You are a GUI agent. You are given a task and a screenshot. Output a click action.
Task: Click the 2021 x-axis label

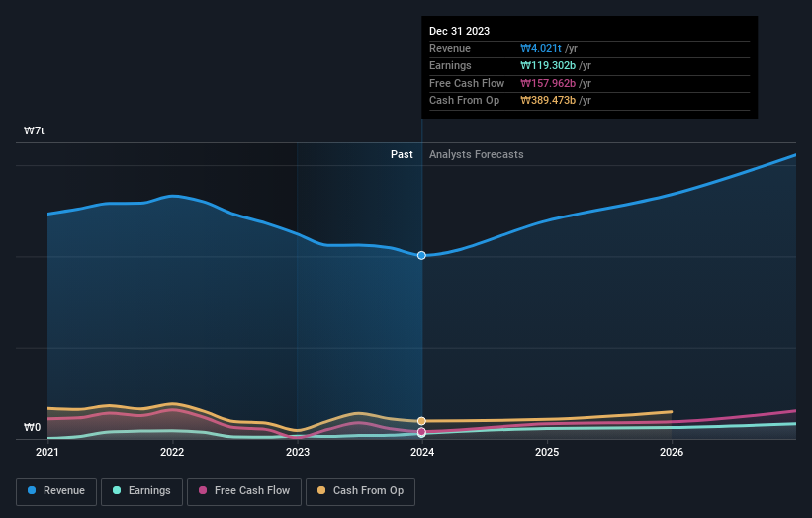pos(47,453)
